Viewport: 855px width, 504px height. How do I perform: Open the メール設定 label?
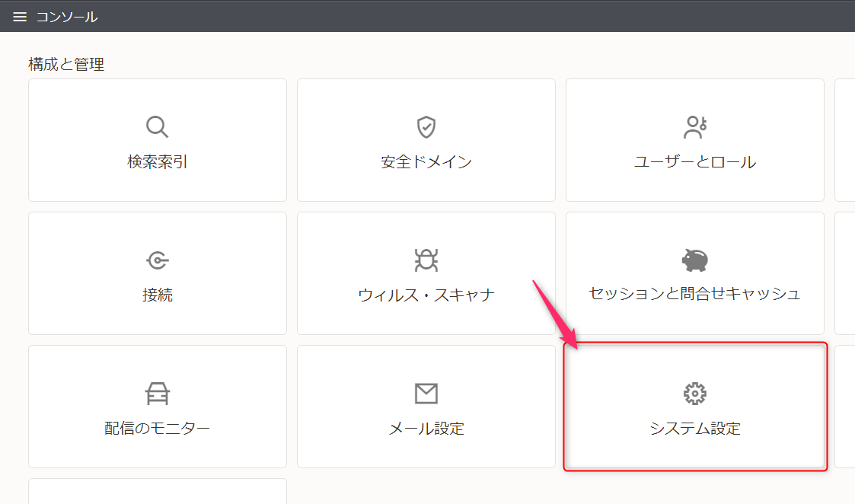point(426,429)
